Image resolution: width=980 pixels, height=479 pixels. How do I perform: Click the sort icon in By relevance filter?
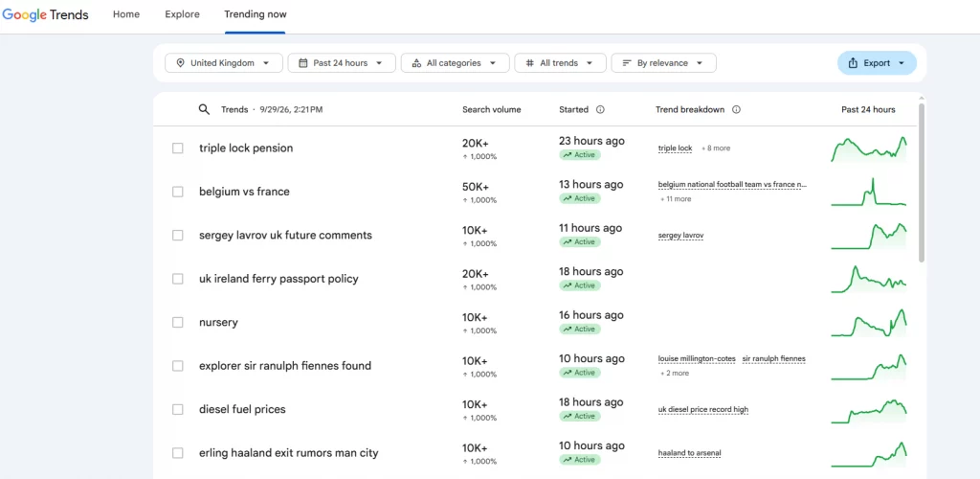tap(627, 63)
